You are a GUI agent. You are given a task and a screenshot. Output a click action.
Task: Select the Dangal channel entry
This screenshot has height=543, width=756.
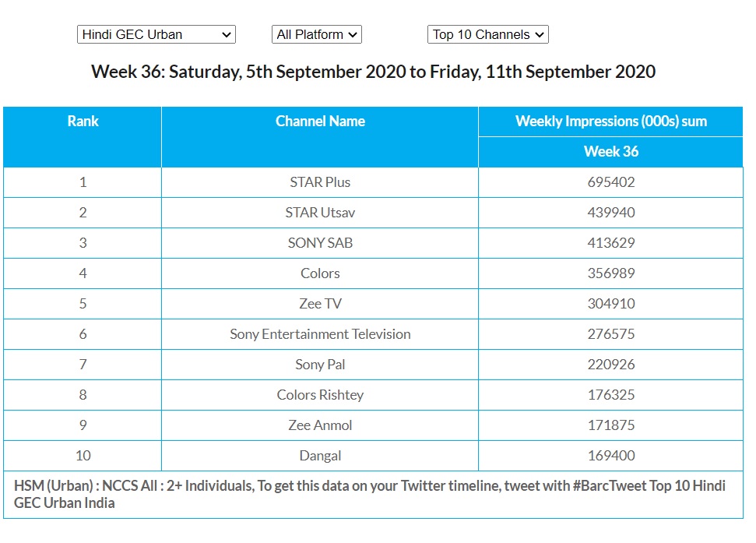click(320, 456)
